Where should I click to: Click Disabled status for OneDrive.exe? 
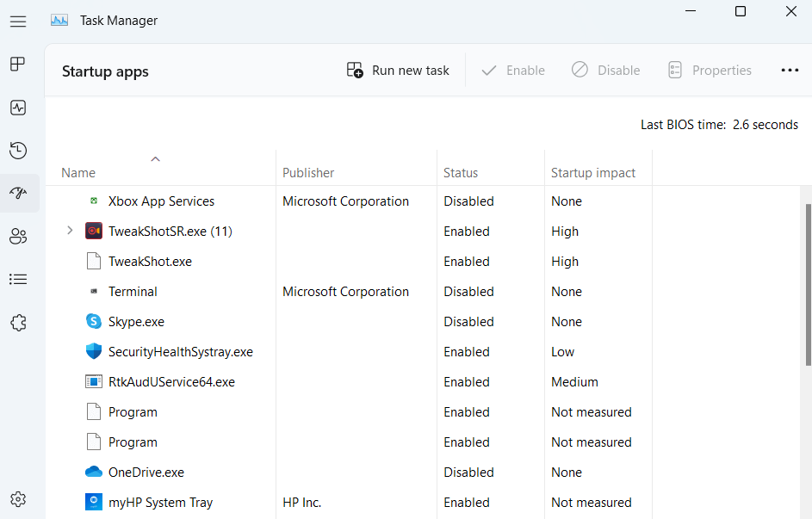tap(468, 473)
